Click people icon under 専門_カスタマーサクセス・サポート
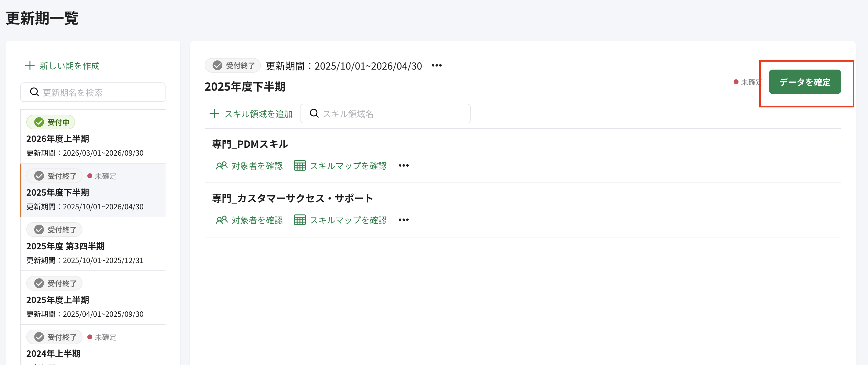The width and height of the screenshot is (868, 365). (222, 219)
